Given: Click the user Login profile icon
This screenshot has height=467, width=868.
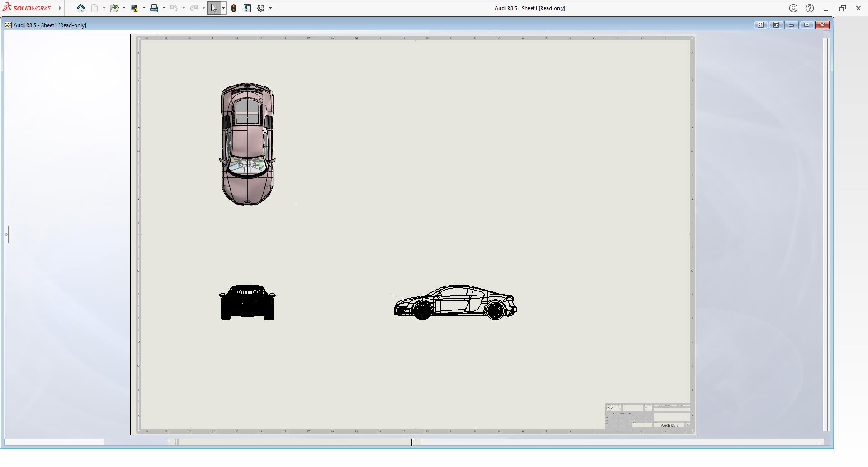Looking at the screenshot, I should pyautogui.click(x=793, y=8).
